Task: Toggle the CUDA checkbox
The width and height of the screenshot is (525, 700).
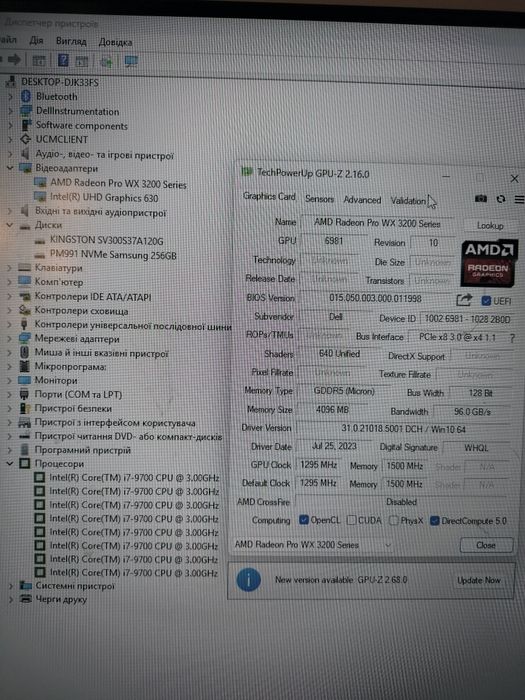Action: pos(351,520)
